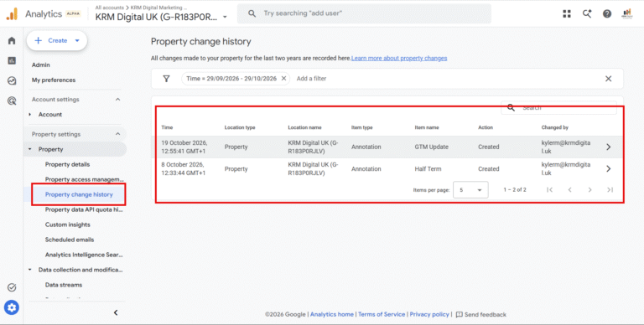The height and width of the screenshot is (325, 644).
Task: Go to first page of results
Action: (549, 189)
